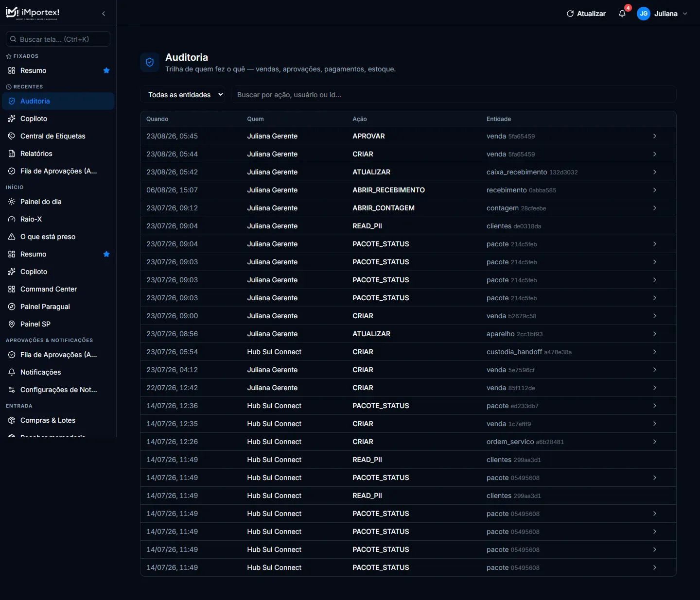Click the Painel SP location pin icon
The width and height of the screenshot is (700, 600).
12,324
